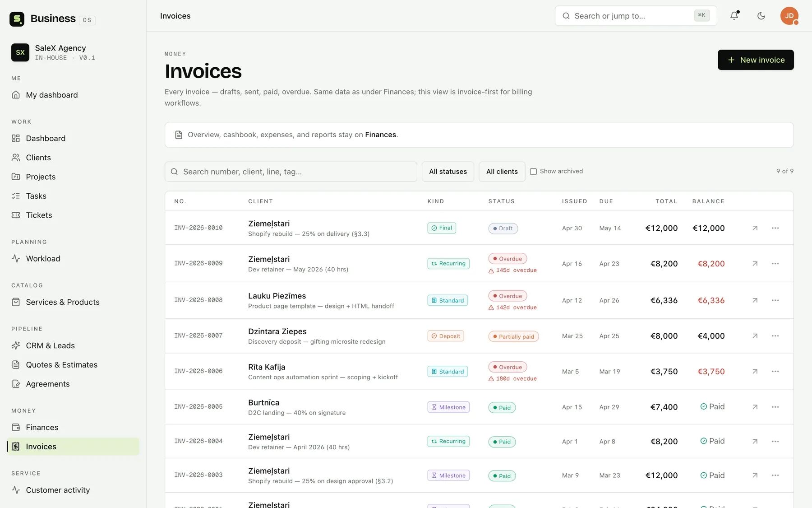Screen dimensions: 812x508
Task: Go to My dashboard
Action: pos(73,95)
